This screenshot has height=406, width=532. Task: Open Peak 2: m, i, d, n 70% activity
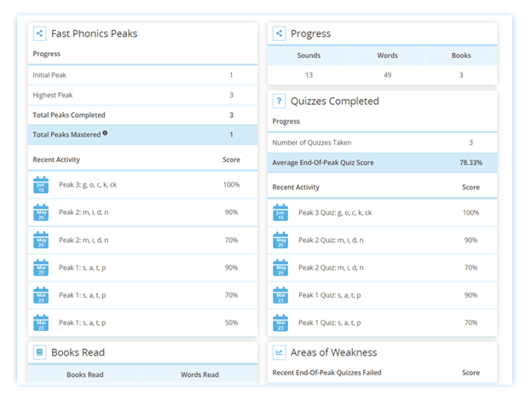click(84, 240)
